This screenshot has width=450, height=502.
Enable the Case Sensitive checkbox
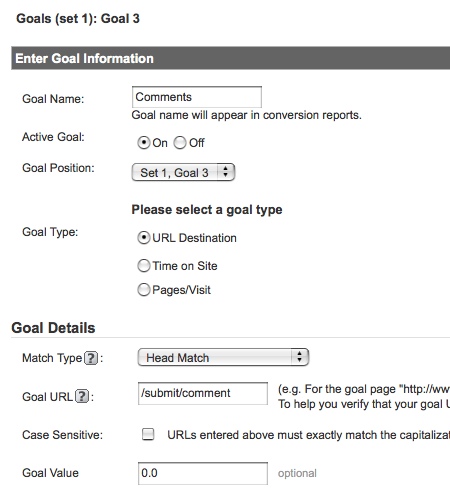click(x=148, y=434)
